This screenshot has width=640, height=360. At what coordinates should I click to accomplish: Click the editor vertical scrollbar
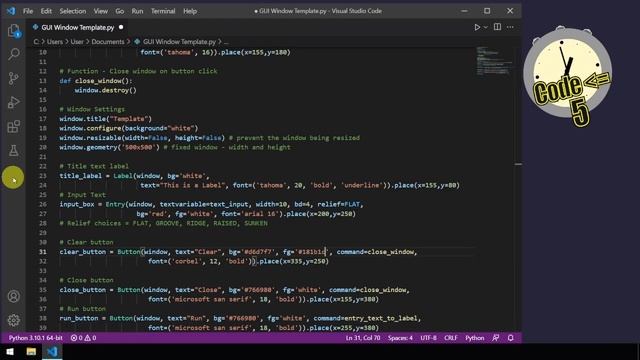click(x=518, y=188)
